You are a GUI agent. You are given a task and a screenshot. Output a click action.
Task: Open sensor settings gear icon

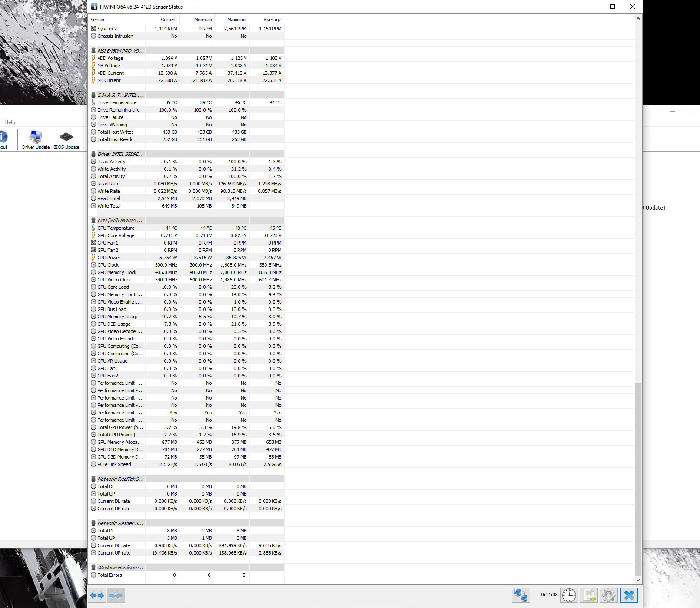609,595
